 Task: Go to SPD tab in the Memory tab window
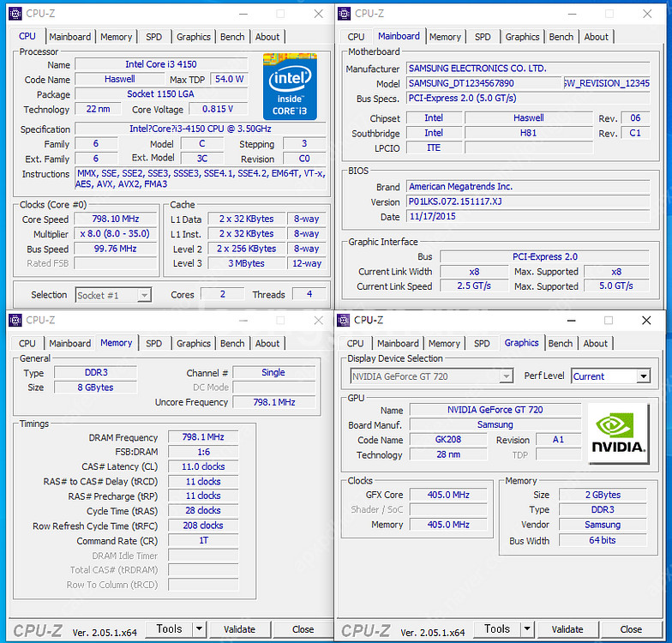pyautogui.click(x=154, y=343)
